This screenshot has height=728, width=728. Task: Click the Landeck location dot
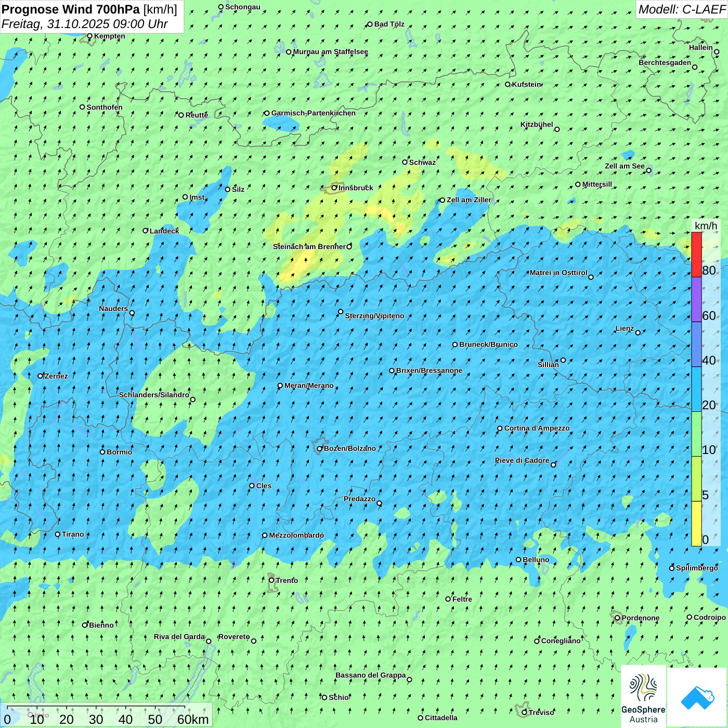[x=146, y=231]
